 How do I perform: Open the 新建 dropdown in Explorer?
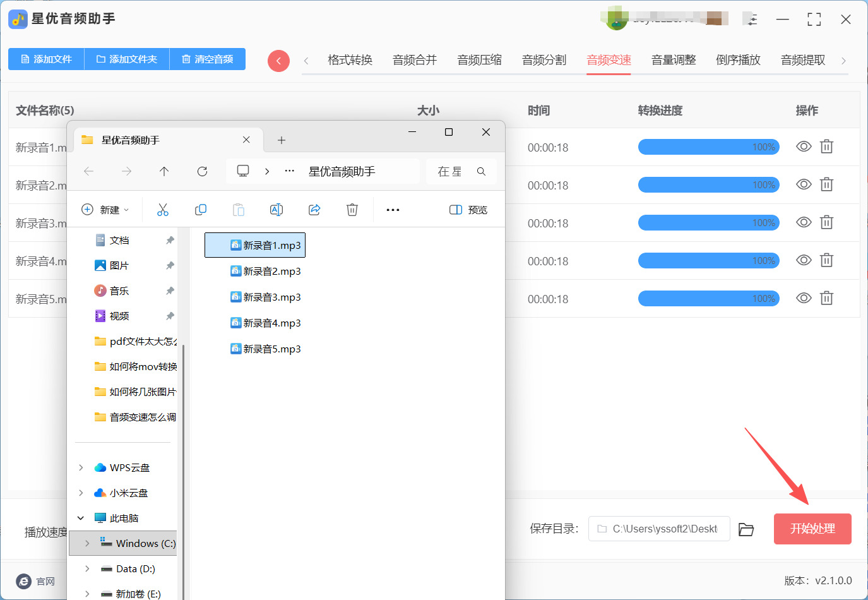click(x=105, y=210)
